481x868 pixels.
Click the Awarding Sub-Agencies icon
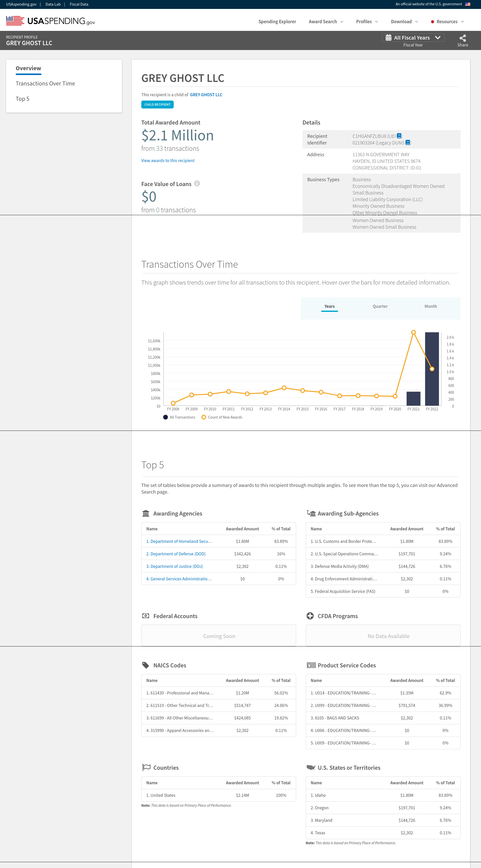coord(311,513)
